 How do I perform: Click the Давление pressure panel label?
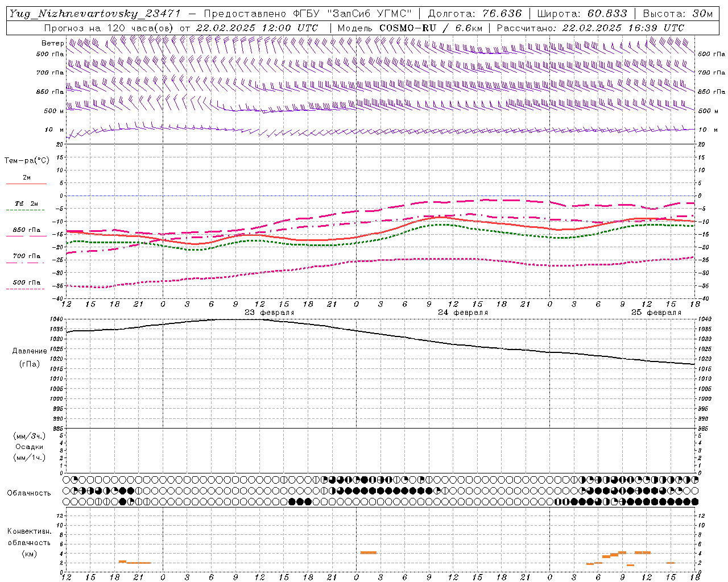click(x=30, y=351)
